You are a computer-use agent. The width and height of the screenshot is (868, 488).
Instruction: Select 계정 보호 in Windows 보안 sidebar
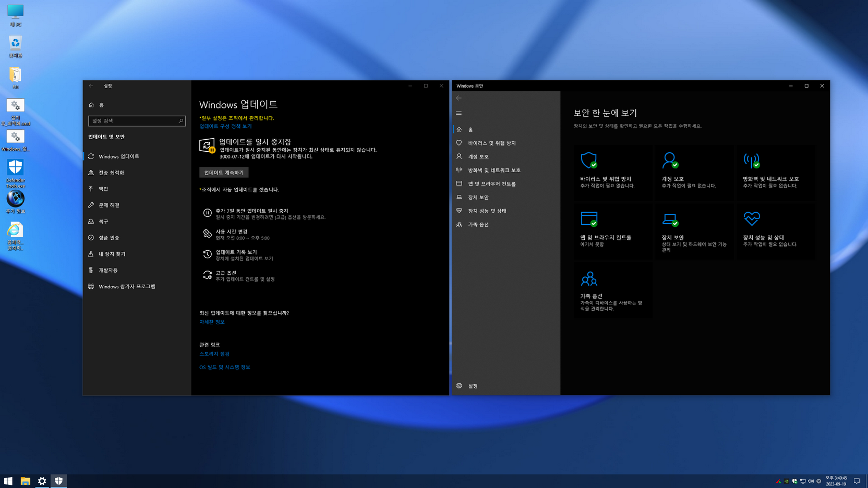pos(506,156)
